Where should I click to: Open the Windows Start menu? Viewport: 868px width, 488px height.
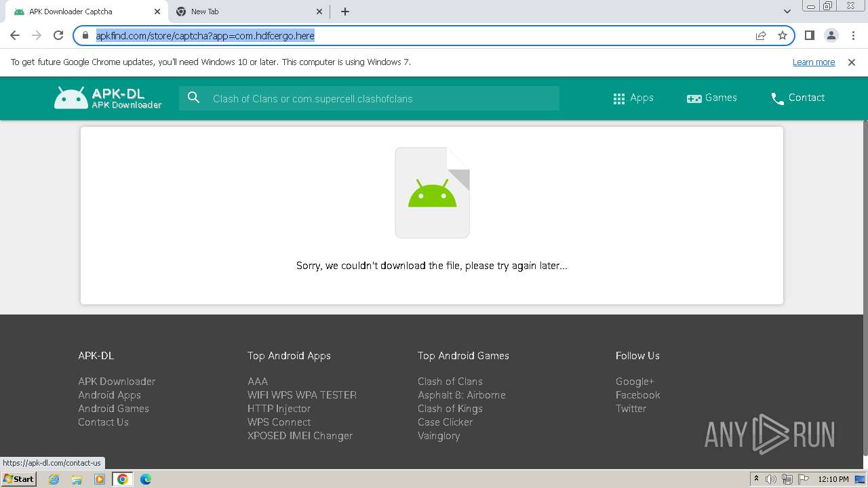(18, 479)
